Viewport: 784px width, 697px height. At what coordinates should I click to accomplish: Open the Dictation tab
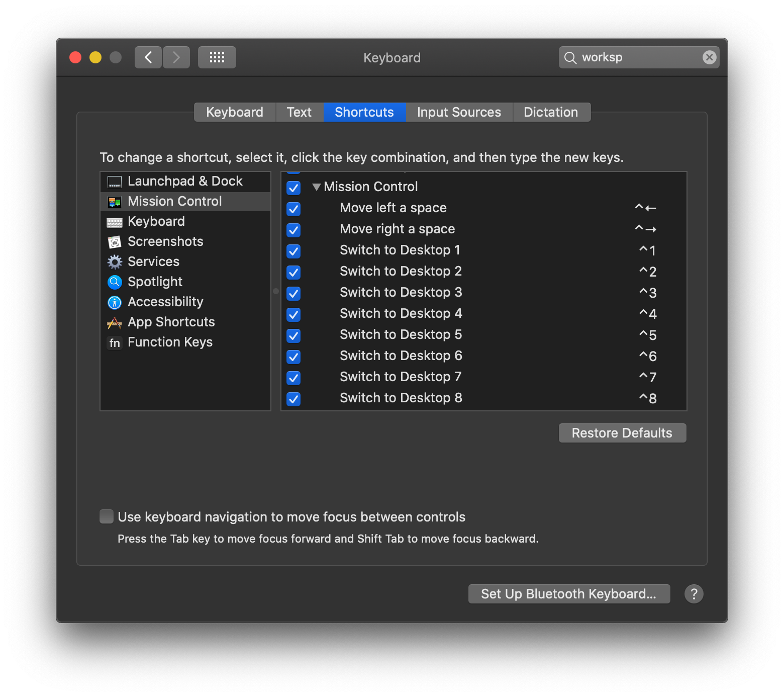[551, 112]
